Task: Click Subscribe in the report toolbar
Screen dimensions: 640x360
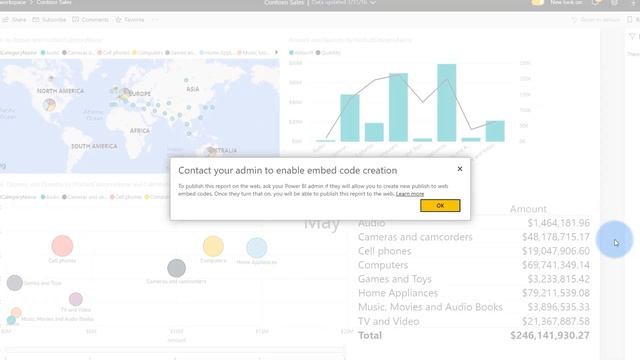Action: tap(49, 20)
